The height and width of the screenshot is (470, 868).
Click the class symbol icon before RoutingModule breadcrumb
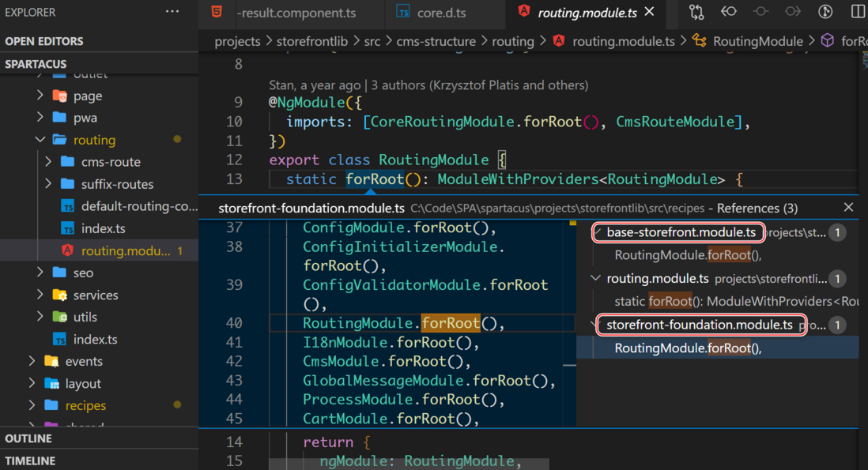699,41
